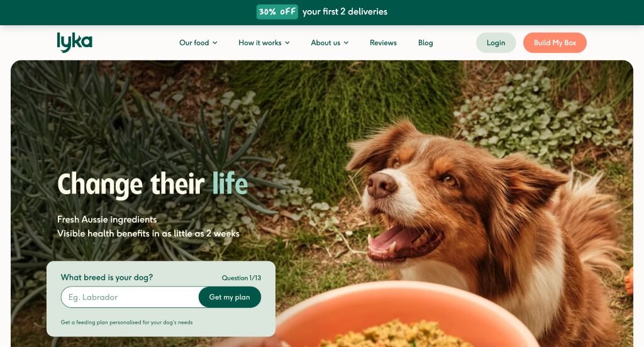The image size is (644, 347).
Task: Click the orange food bowl image
Action: [404, 316]
